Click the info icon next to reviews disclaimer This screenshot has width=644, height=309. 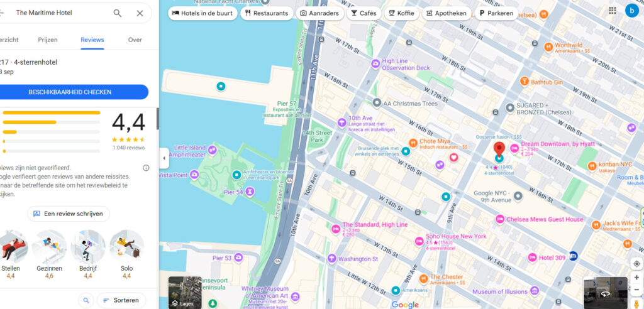pyautogui.click(x=146, y=168)
